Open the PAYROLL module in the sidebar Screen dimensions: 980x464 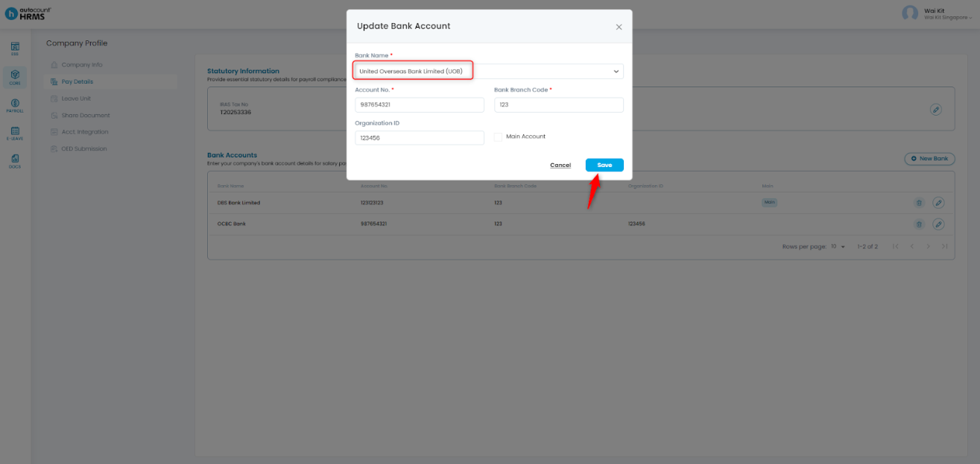point(15,105)
